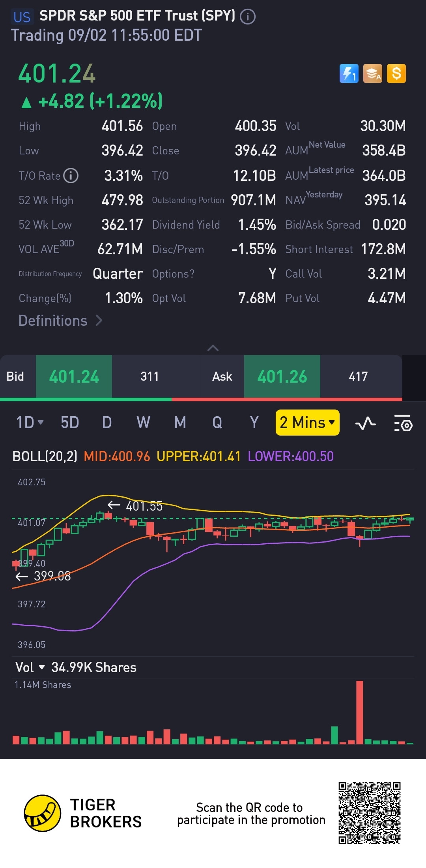
Task: Tap the tallest red volume bar
Action: pos(359,712)
